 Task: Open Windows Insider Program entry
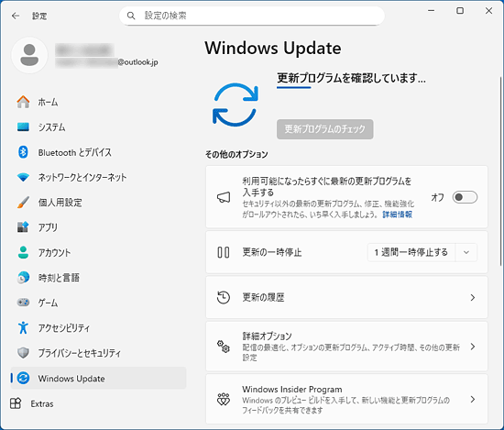point(346,399)
